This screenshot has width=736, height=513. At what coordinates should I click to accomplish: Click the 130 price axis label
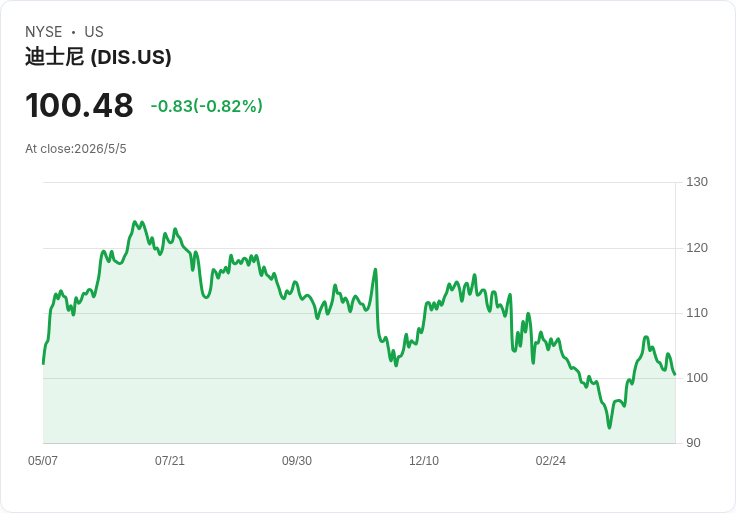point(697,182)
